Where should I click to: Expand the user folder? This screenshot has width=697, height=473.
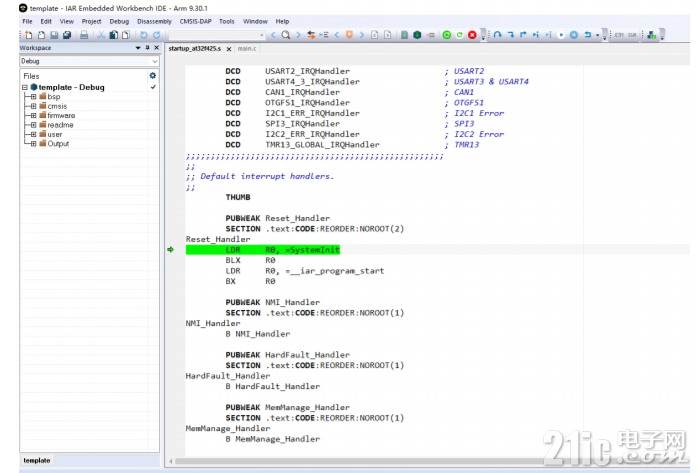click(x=33, y=134)
